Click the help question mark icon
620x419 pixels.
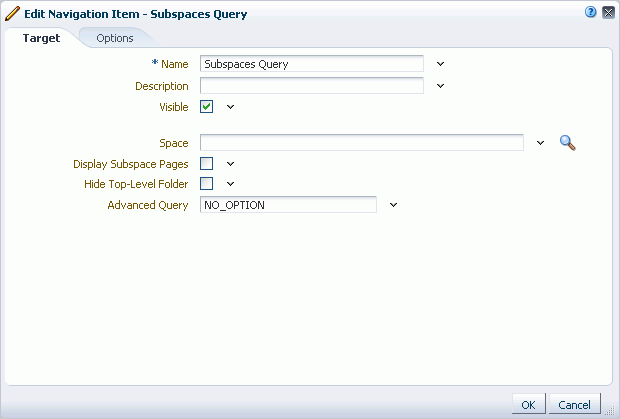click(x=590, y=12)
